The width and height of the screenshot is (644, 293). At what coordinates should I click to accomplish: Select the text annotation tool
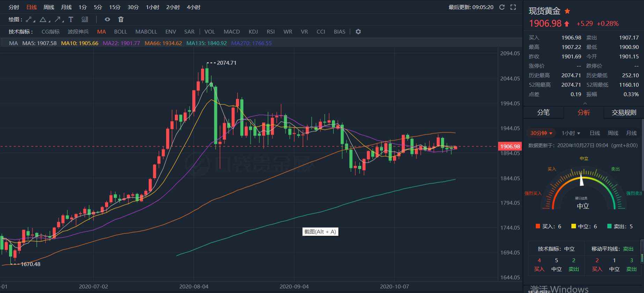71,20
